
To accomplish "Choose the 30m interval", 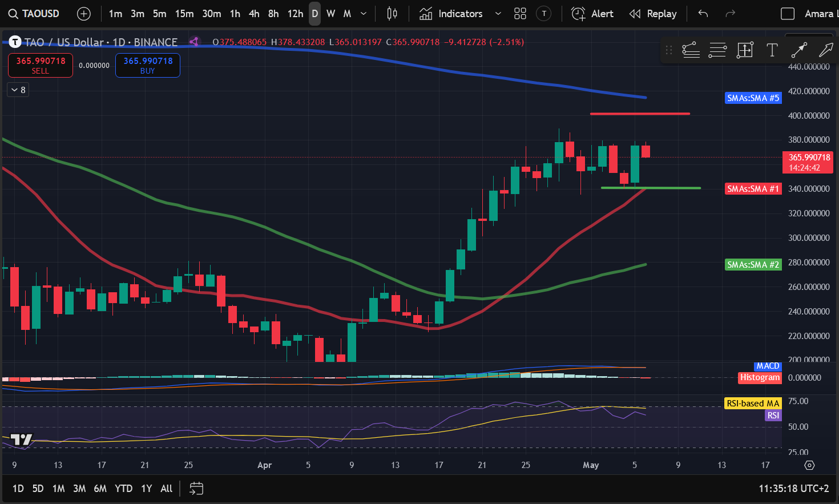I will pos(212,14).
